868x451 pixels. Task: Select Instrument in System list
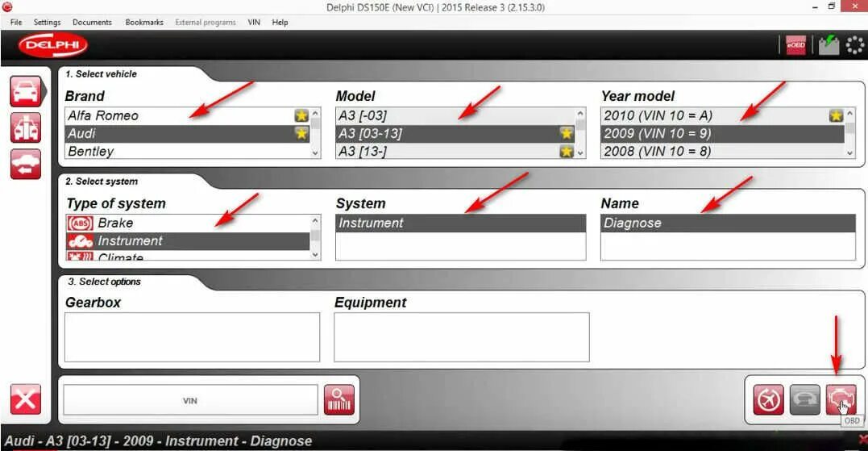[460, 223]
